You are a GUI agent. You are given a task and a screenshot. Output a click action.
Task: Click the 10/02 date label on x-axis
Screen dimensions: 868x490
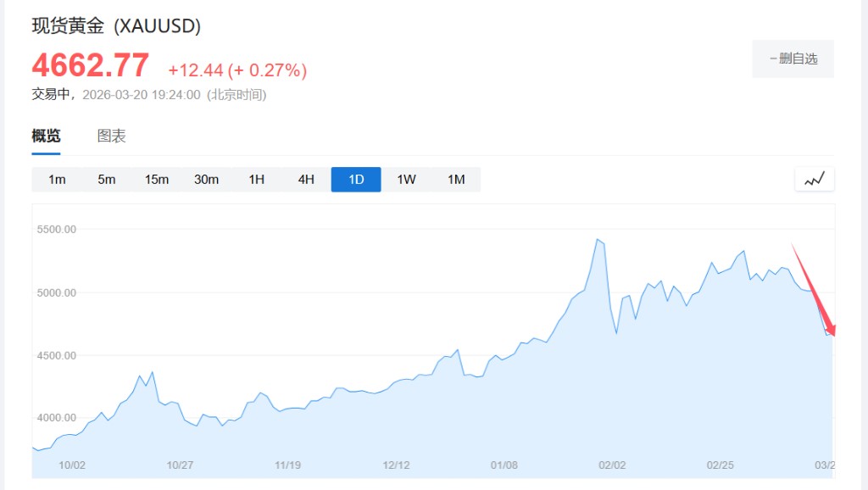(x=73, y=465)
